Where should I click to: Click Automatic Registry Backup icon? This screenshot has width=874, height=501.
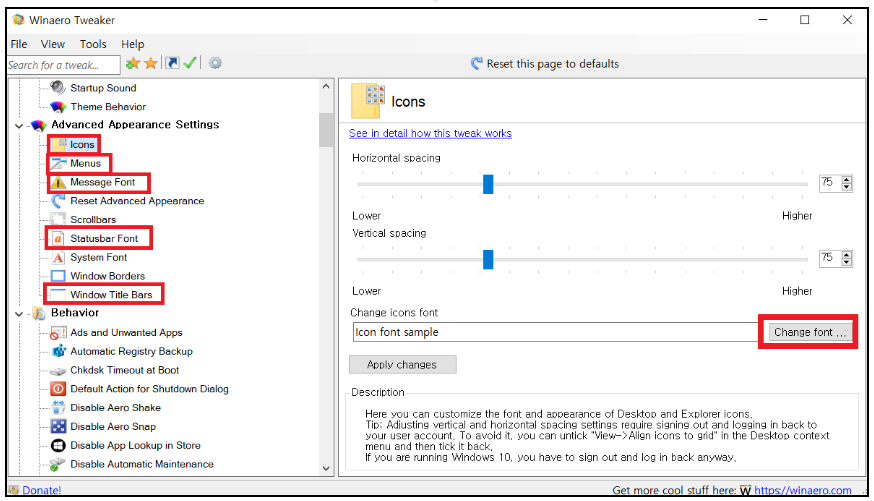coord(58,351)
